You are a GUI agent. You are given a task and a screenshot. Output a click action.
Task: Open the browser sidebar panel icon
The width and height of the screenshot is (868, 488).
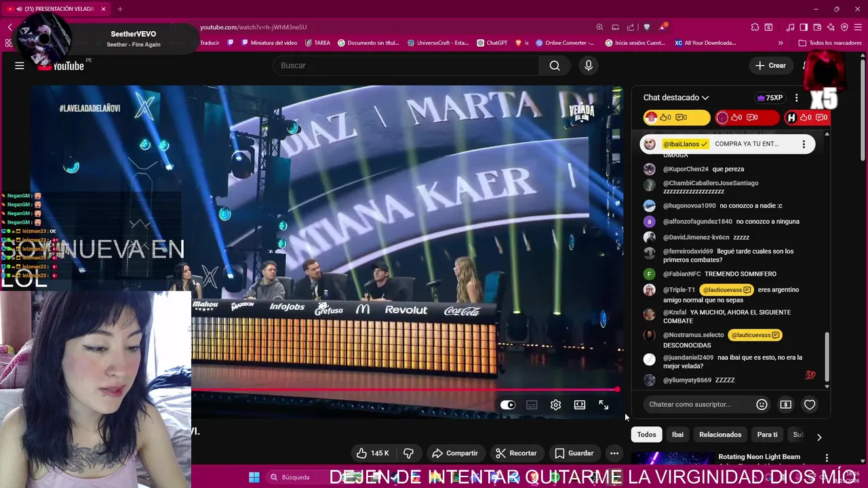tap(804, 27)
